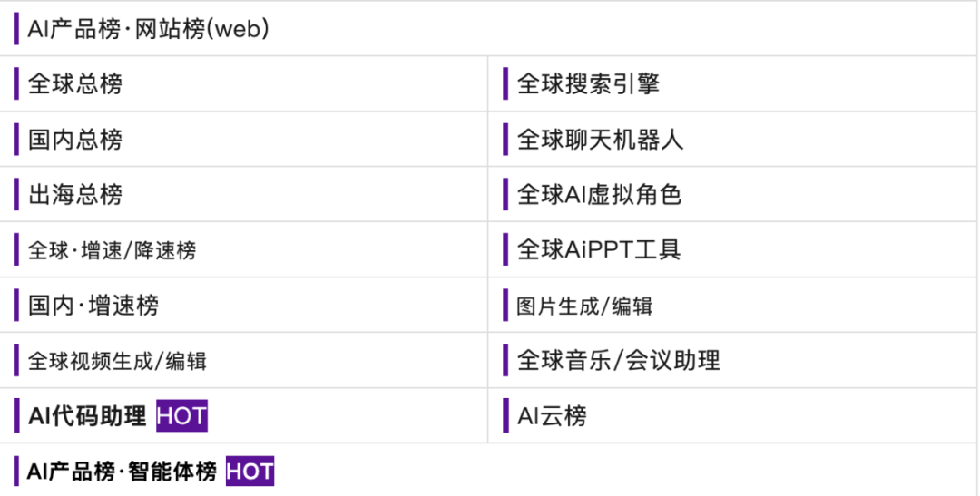Click purple bar marker beside AI云榜

505,415
